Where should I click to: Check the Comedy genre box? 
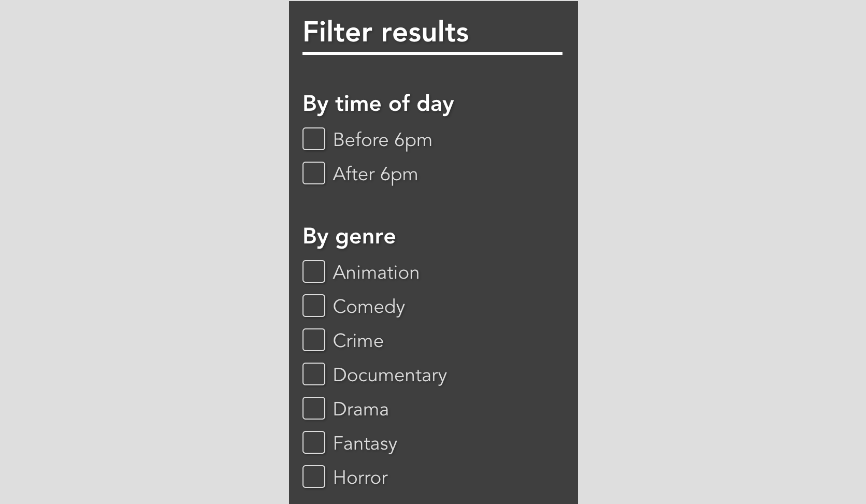click(x=314, y=306)
